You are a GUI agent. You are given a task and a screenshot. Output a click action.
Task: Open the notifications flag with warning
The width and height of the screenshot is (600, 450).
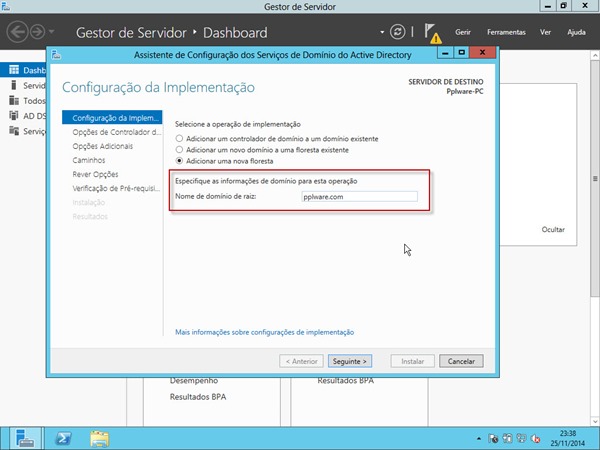click(x=433, y=33)
